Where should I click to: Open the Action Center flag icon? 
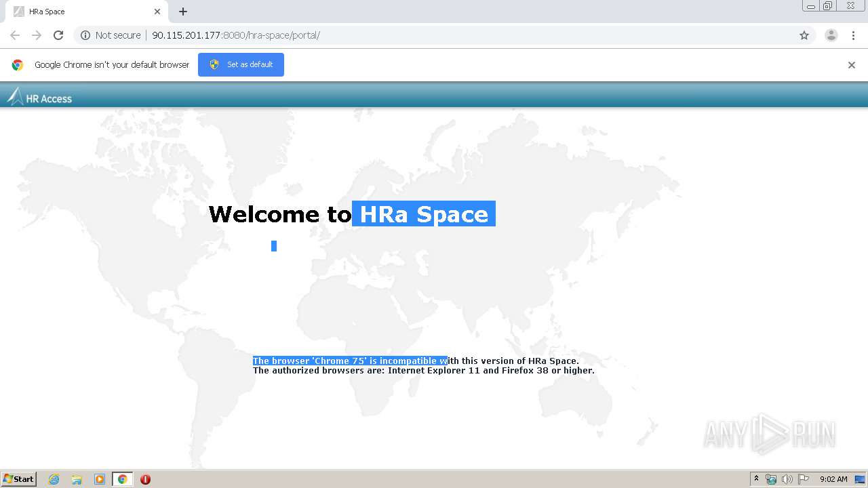coord(804,479)
